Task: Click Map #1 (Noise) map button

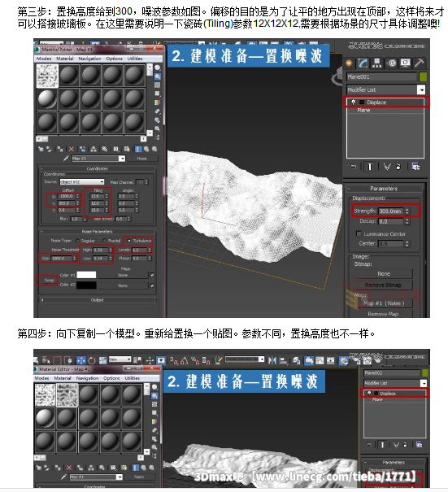Action: click(383, 303)
